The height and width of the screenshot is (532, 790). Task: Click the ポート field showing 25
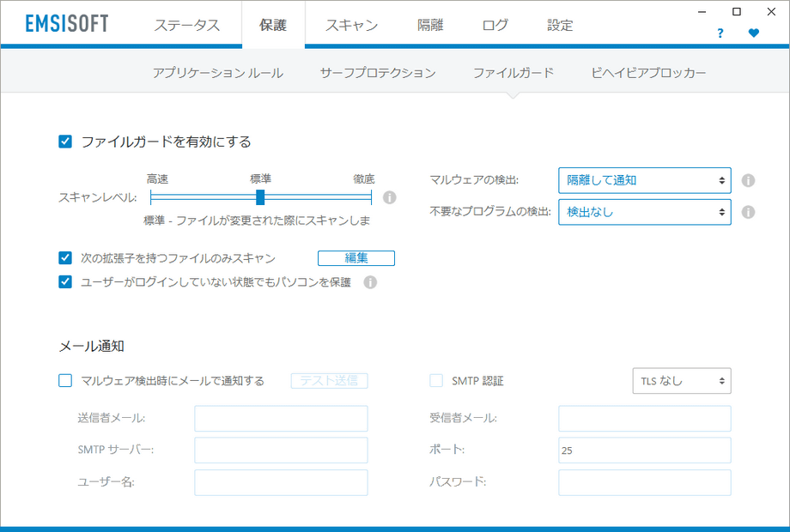click(644, 450)
